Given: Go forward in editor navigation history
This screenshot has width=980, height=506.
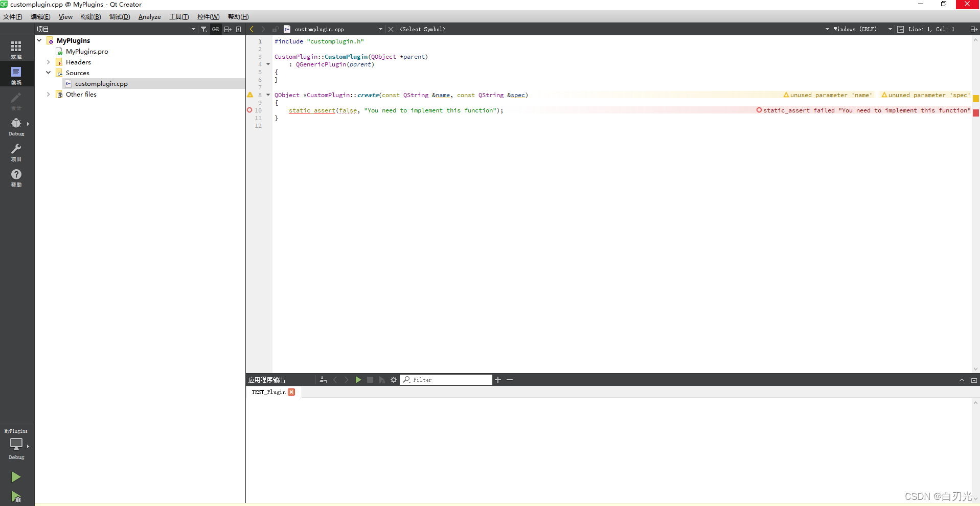Looking at the screenshot, I should coord(263,29).
